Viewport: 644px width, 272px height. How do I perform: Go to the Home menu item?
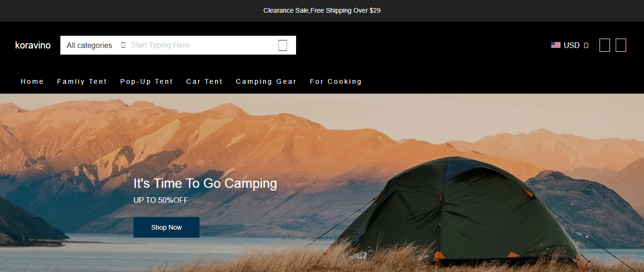[x=32, y=81]
